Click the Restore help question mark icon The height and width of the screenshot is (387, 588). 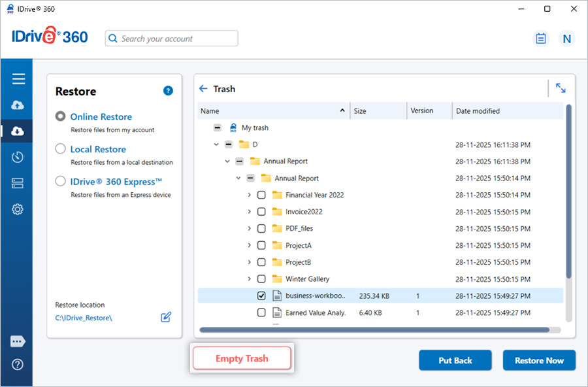[168, 91]
